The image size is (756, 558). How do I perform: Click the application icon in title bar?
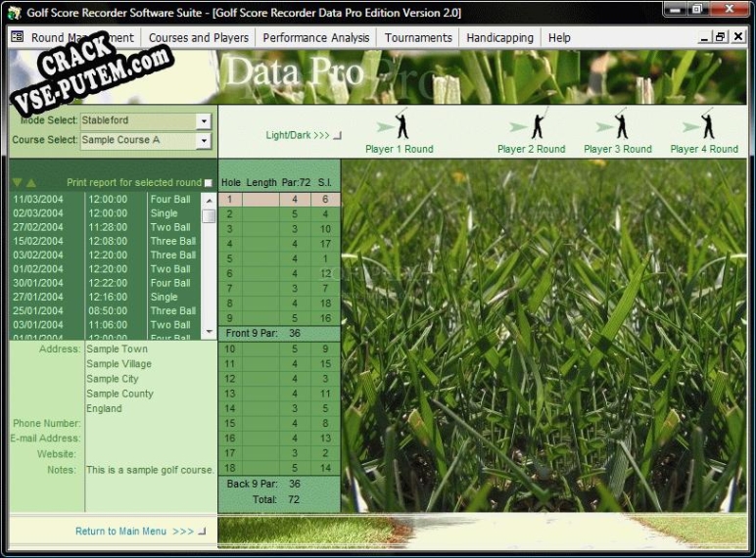click(15, 13)
